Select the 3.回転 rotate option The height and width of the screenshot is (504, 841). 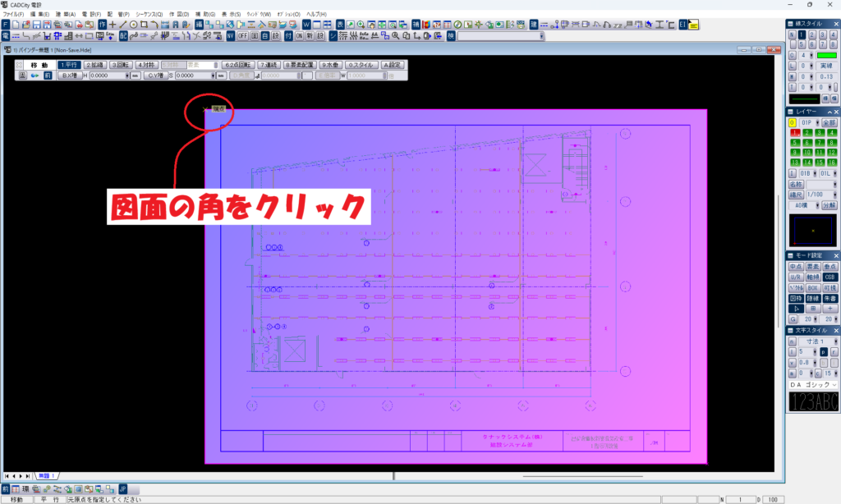120,65
